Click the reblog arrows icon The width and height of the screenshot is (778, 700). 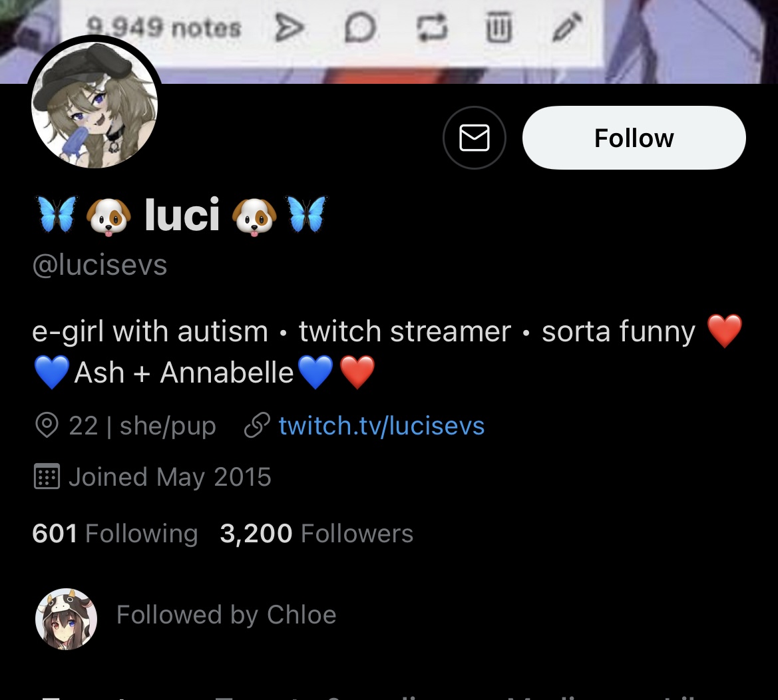click(x=432, y=28)
